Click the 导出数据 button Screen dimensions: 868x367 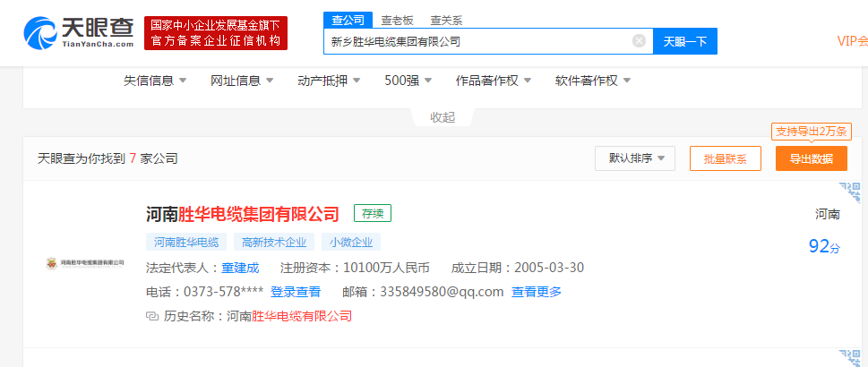pos(811,158)
